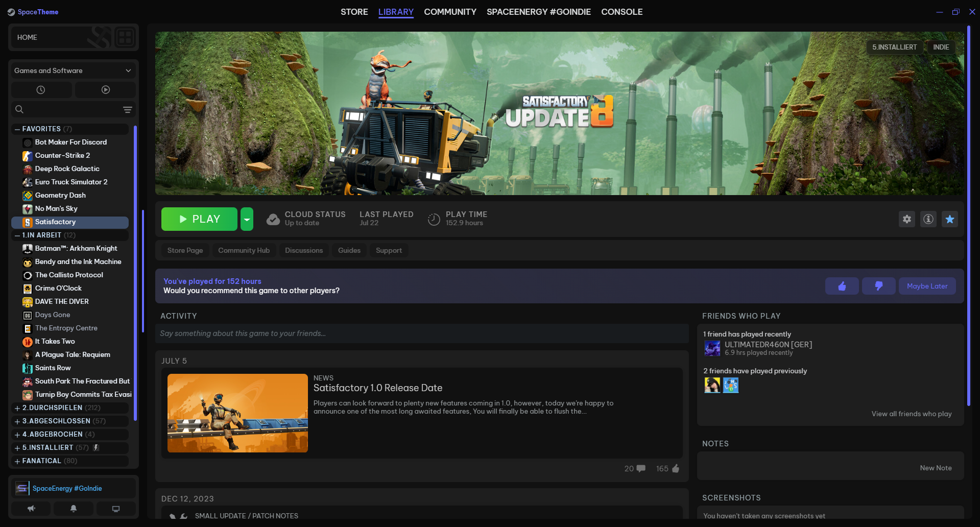Expand the 4.ABGEBROCHEN category
The width and height of the screenshot is (980, 527).
[17, 435]
